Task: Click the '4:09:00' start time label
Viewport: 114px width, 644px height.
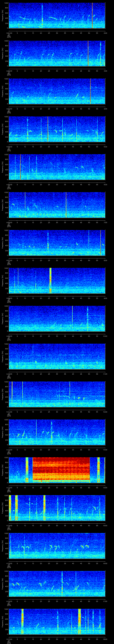Action: tap(9, 336)
